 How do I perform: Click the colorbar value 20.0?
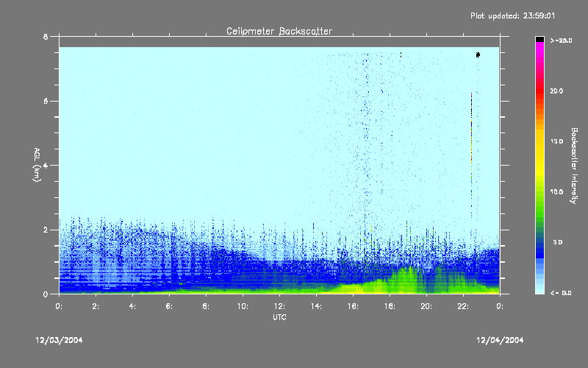(556, 91)
